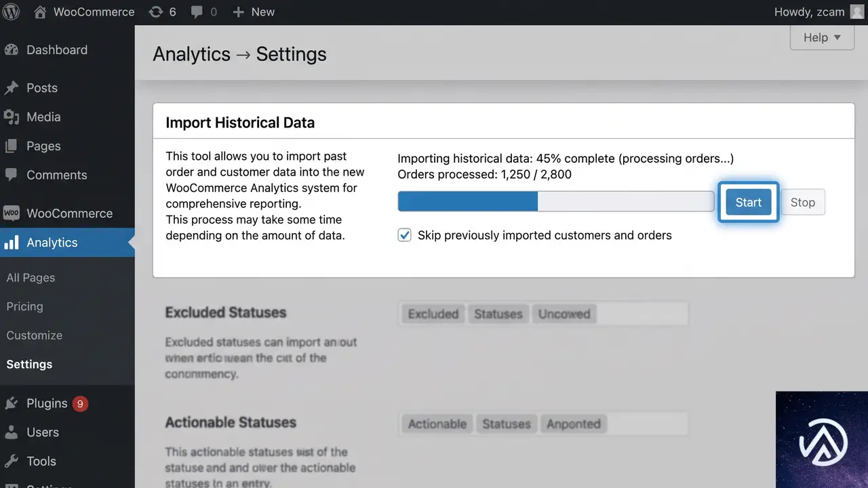Click the home icon beside WooCommerce
Screen dimensions: 868x488
point(40,12)
